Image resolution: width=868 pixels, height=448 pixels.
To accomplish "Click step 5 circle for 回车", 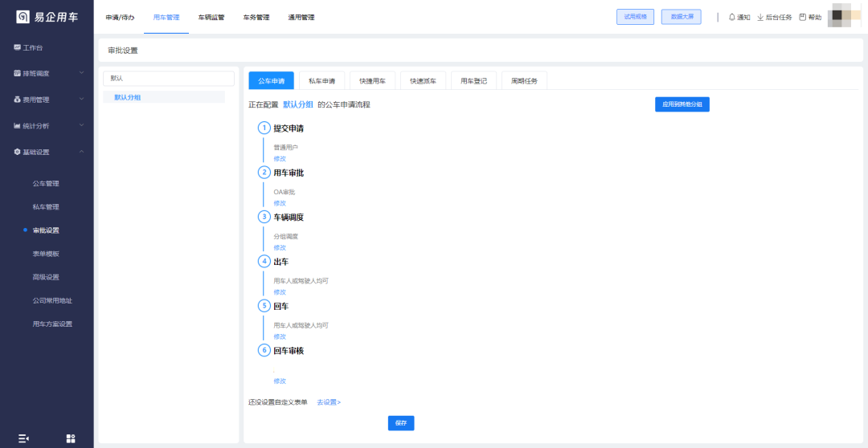I will (x=264, y=306).
